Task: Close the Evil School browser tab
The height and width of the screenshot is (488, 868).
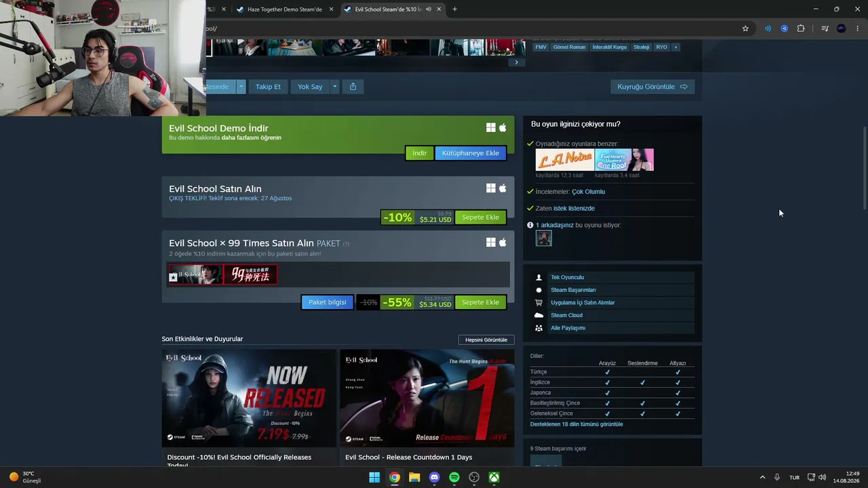Action: [x=439, y=9]
